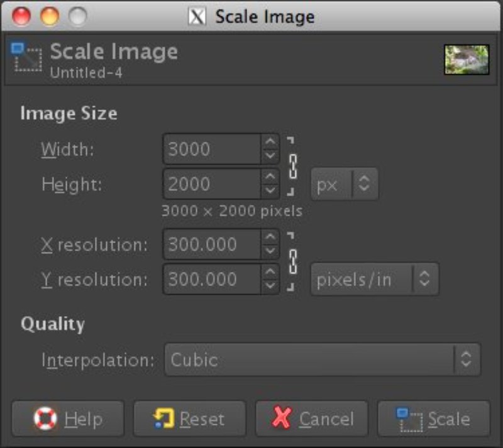This screenshot has width=503, height=448.
Task: Click the X resolution input field
Action: [x=211, y=244]
